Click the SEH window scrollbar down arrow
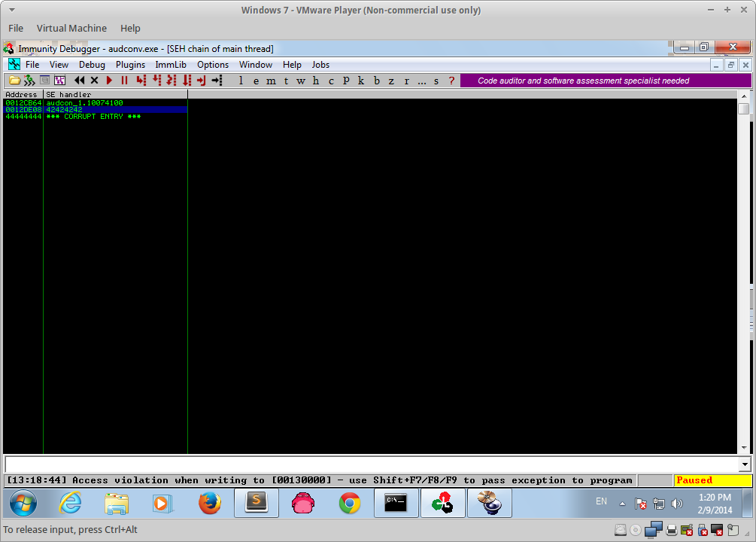 744,448
